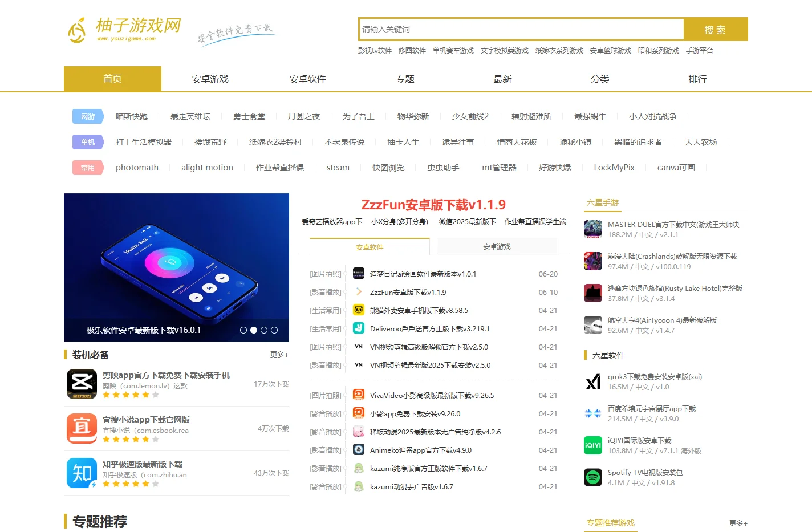
Task: Open the 六星手游 section heading
Action: pos(603,202)
